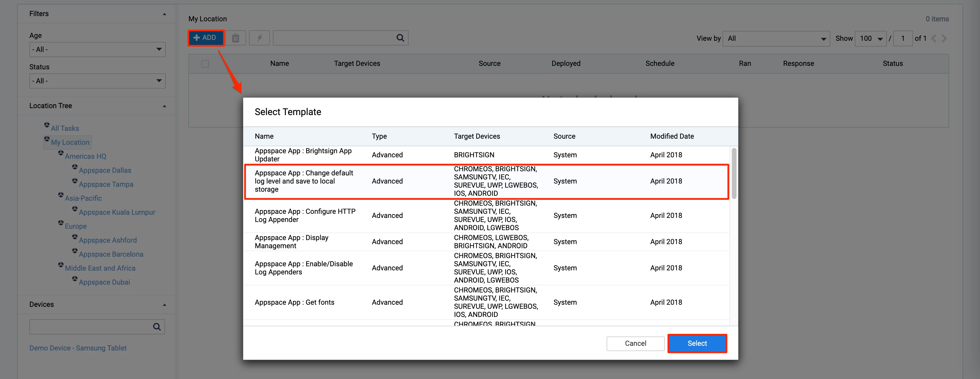Toggle the select-all checkbox in table header
This screenshot has width=980, height=379.
[205, 64]
